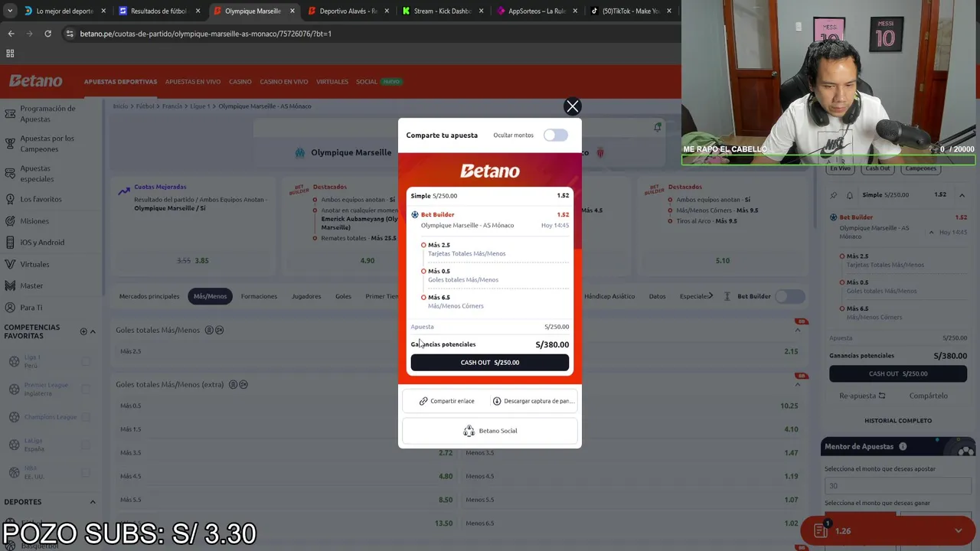Click the Para Ti sidebar icon
Screen dimensions: 980x551
pos(10,308)
